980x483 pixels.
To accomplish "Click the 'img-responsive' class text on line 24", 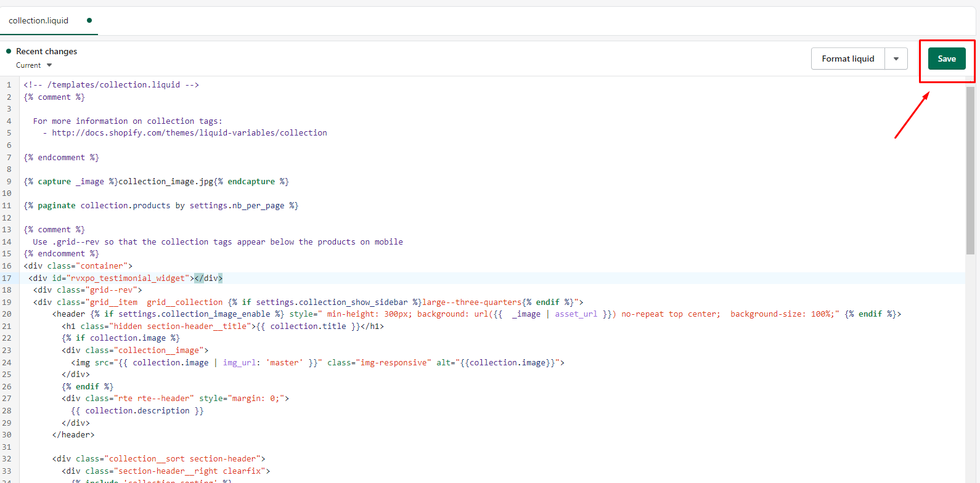I will pos(393,362).
